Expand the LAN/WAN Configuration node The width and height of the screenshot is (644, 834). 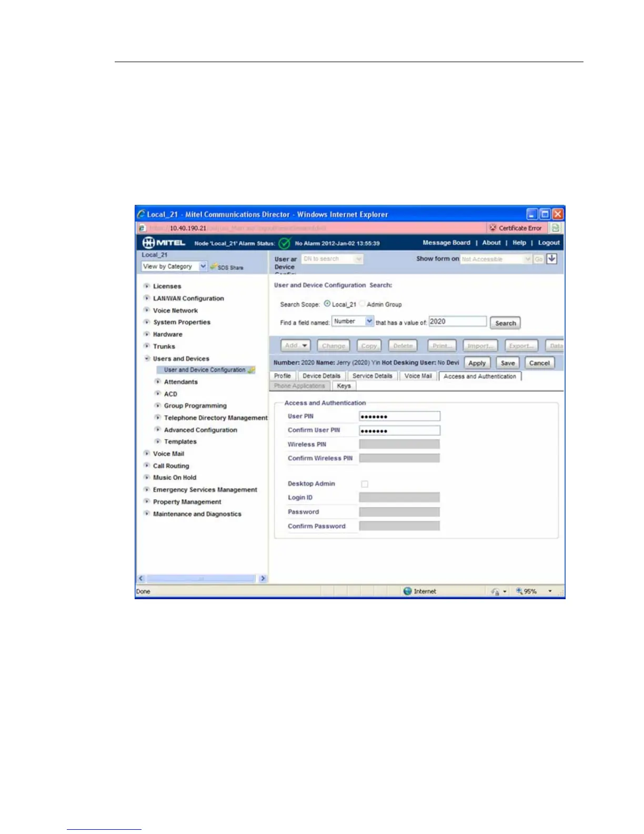(x=147, y=298)
